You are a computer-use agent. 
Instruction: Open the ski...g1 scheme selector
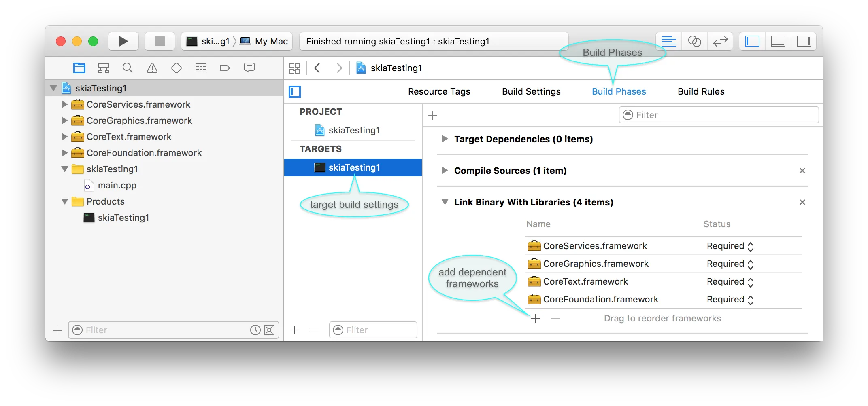[x=208, y=41]
